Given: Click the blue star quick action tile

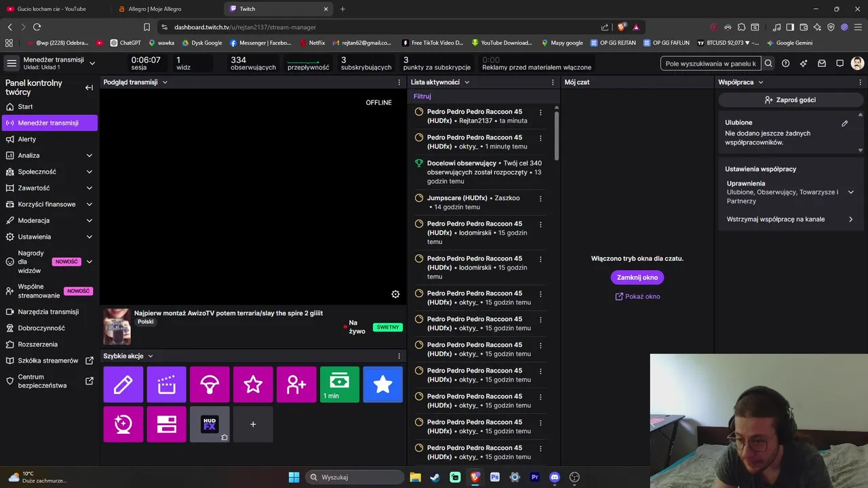Looking at the screenshot, I should coord(383,384).
